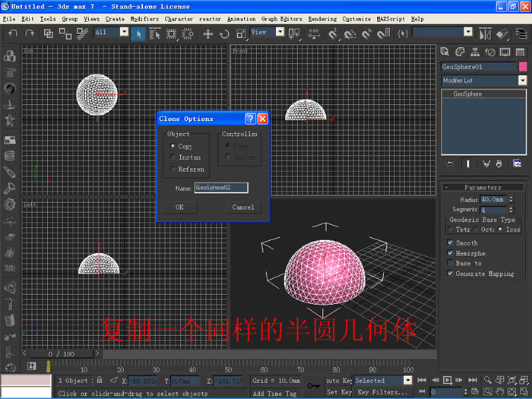
Task: Click the Zoom viewport tool
Action: pyautogui.click(x=488, y=380)
